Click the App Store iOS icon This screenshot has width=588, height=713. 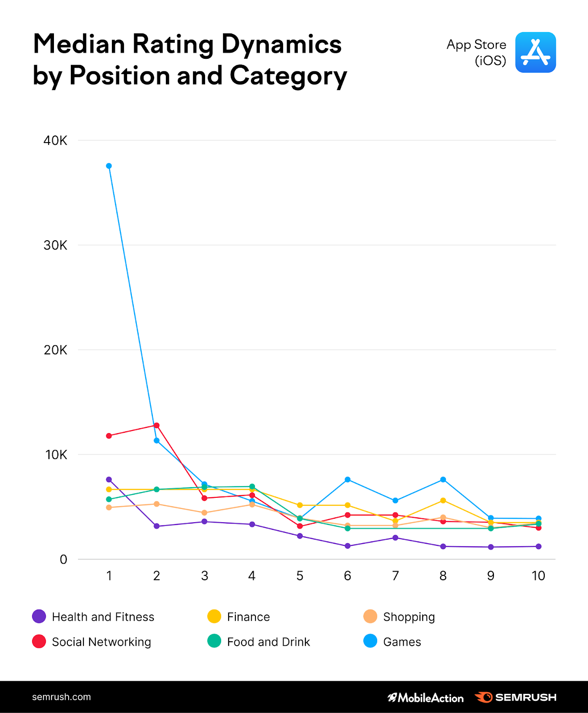pos(535,52)
